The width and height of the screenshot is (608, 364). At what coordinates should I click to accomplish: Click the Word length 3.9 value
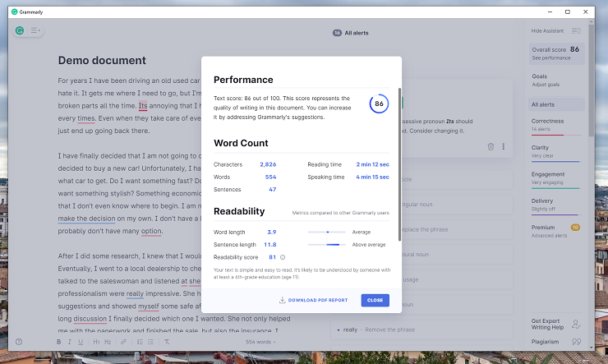272,233
